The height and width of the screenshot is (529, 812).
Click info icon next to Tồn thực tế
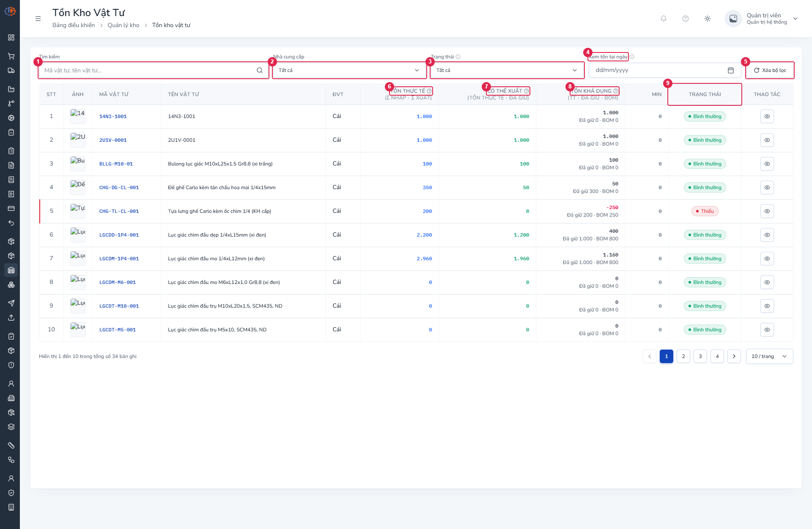tap(429, 91)
